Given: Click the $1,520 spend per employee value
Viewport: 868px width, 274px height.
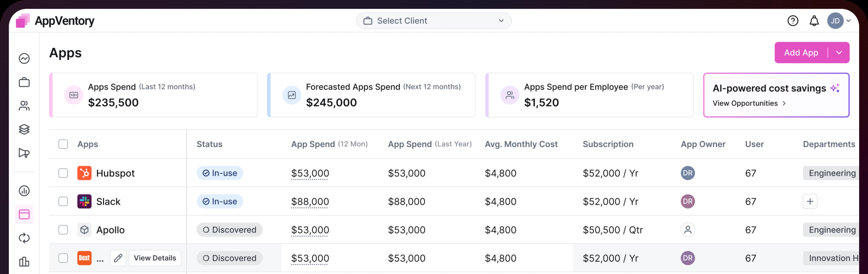Looking at the screenshot, I should click(541, 102).
